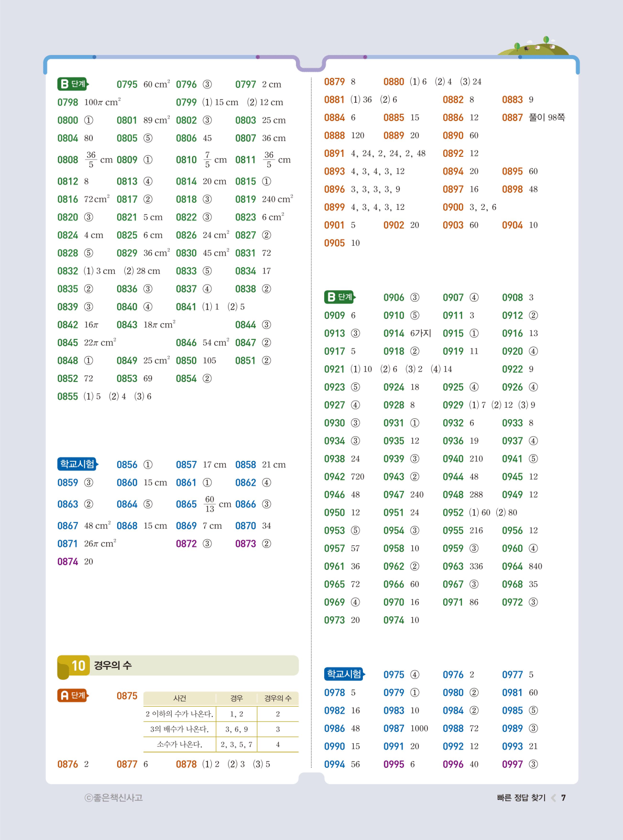The height and width of the screenshot is (840, 623).
Task: Click the fraction answer for problem 0865
Action: tap(210, 504)
